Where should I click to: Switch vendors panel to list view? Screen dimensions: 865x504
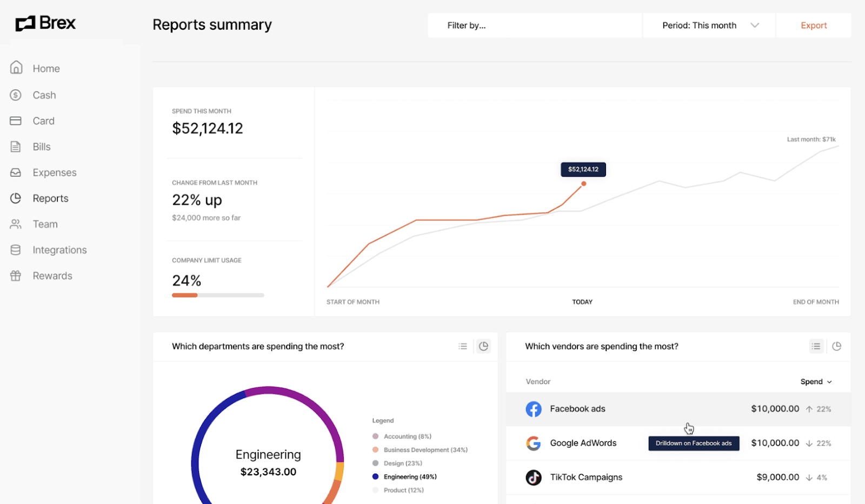pos(816,346)
